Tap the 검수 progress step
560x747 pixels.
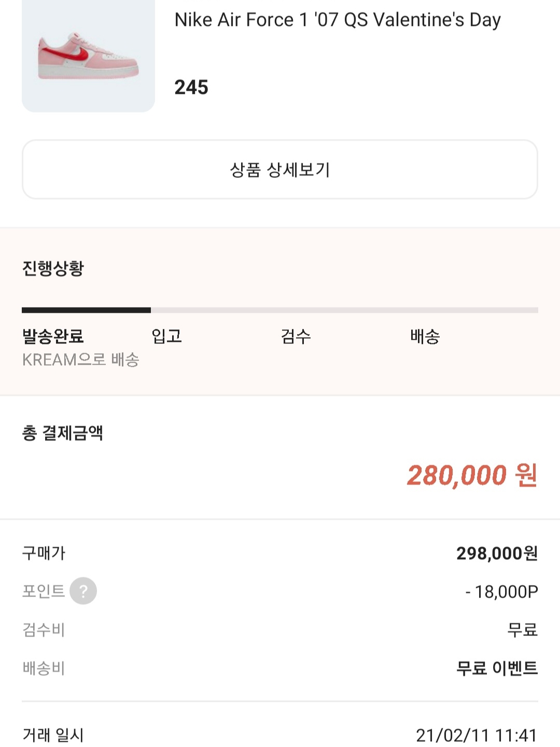click(296, 336)
